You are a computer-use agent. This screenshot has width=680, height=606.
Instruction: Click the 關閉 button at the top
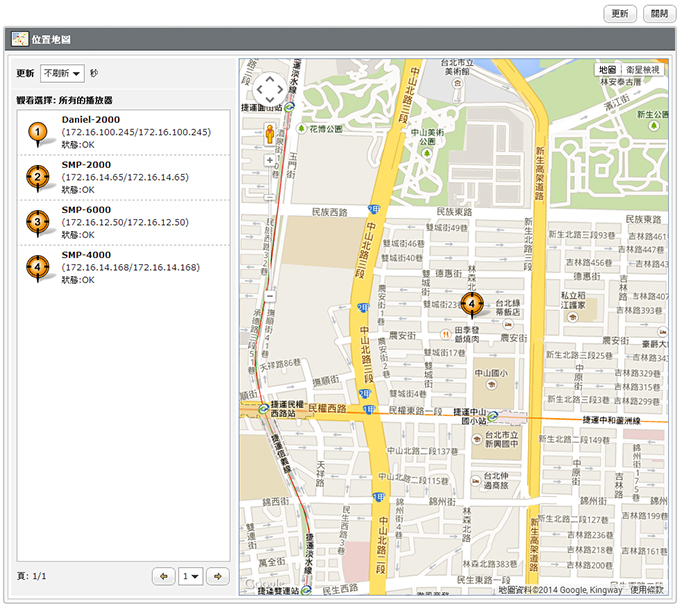[x=659, y=14]
